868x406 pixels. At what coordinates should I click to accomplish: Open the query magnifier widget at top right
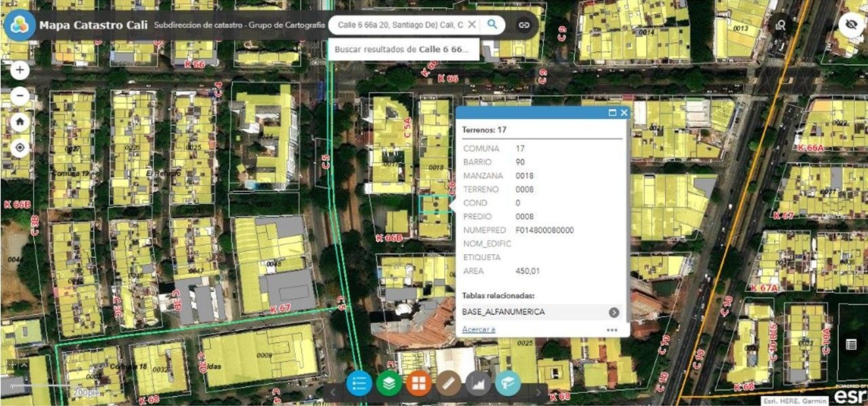[x=781, y=25]
